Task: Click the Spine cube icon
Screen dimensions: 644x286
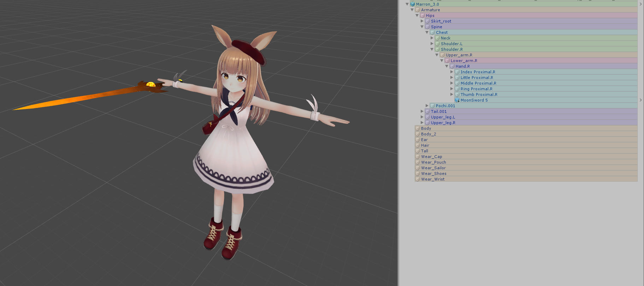Action: click(x=427, y=27)
